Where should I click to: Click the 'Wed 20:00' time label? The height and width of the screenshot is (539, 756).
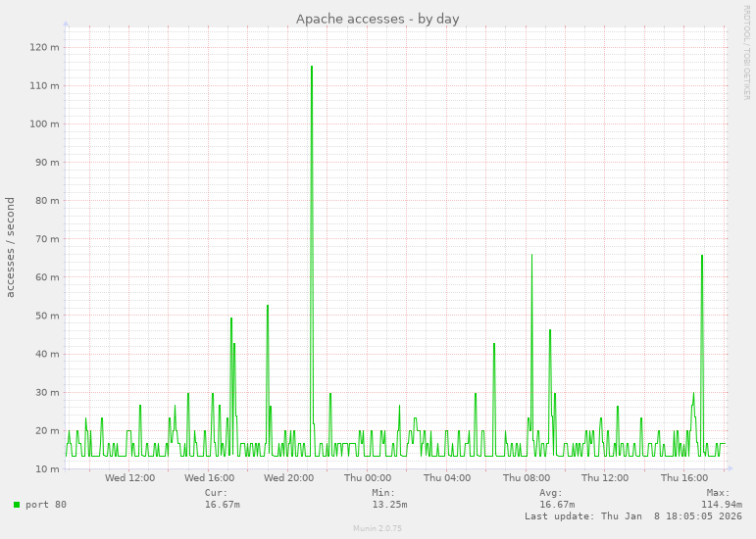click(x=288, y=478)
